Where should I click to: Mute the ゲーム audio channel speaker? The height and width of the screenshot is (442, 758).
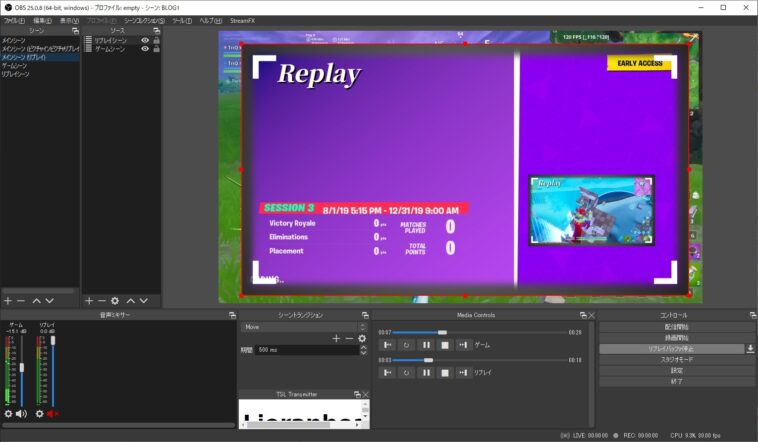[x=21, y=414]
